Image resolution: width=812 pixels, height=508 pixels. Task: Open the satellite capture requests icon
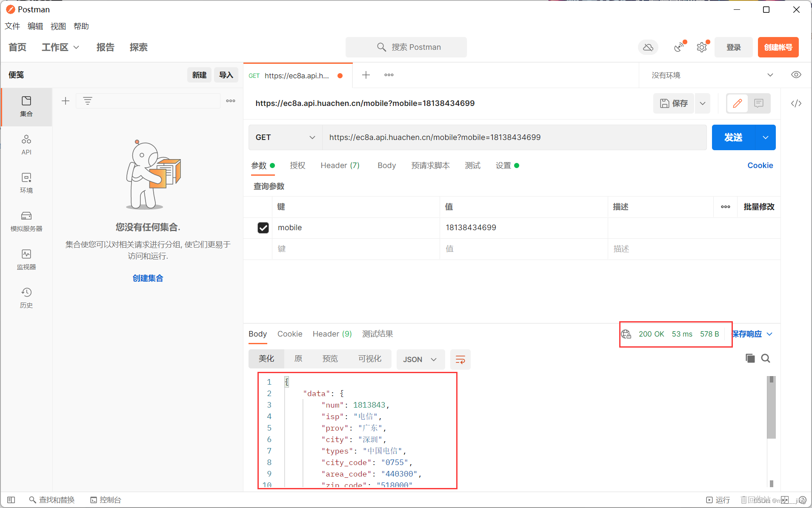[x=680, y=47]
